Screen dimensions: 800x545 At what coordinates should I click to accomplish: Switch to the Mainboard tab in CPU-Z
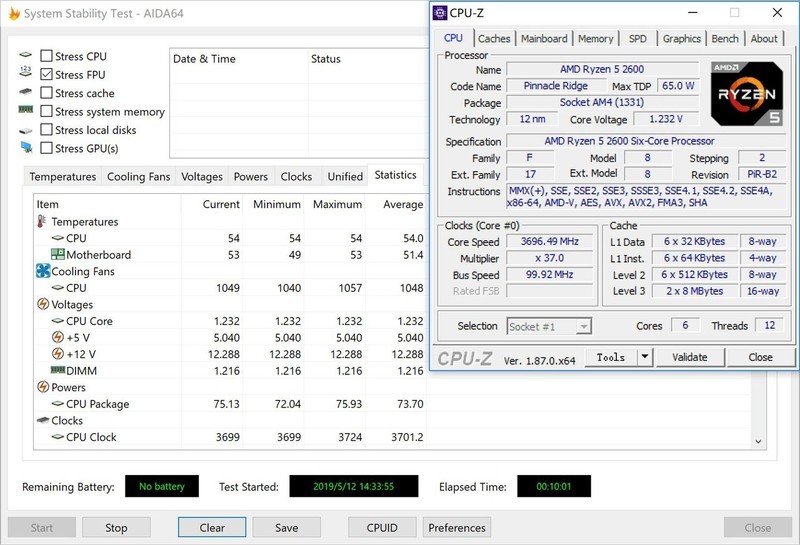tap(544, 39)
